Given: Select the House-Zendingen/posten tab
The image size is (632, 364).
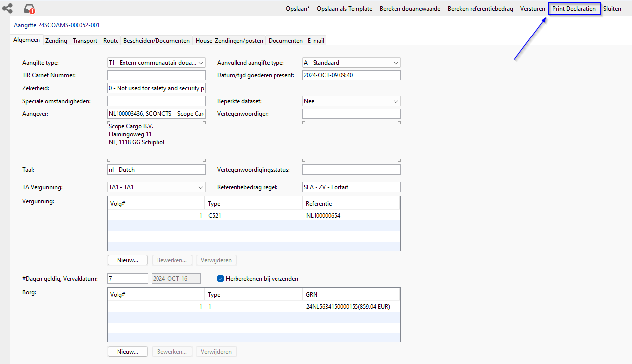Looking at the screenshot, I should point(230,41).
